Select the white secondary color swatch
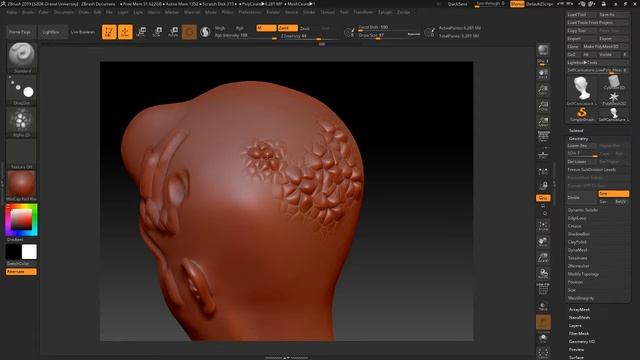This screenshot has width=640, height=360. pos(29,252)
